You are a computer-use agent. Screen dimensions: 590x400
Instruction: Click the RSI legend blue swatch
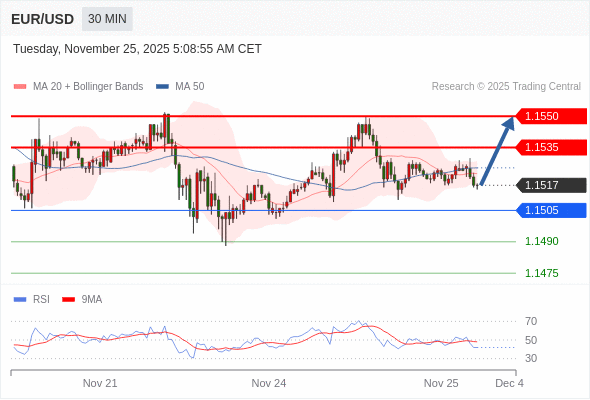20,300
